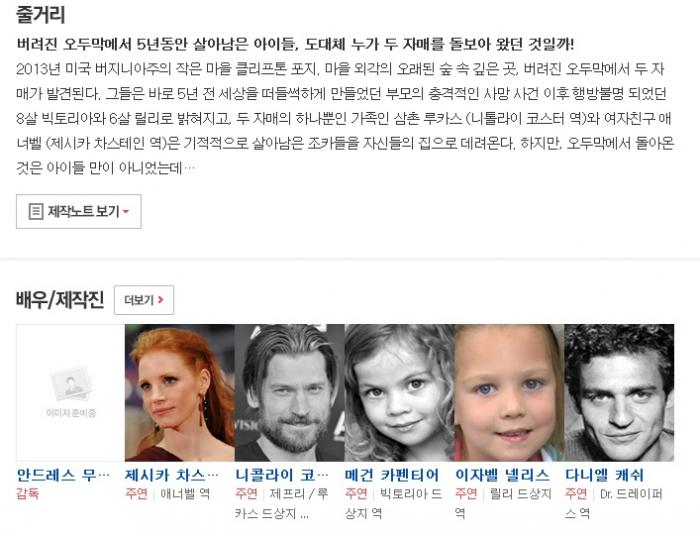Click the 배우/제작진 section heading
The image size is (700, 536).
(60, 300)
